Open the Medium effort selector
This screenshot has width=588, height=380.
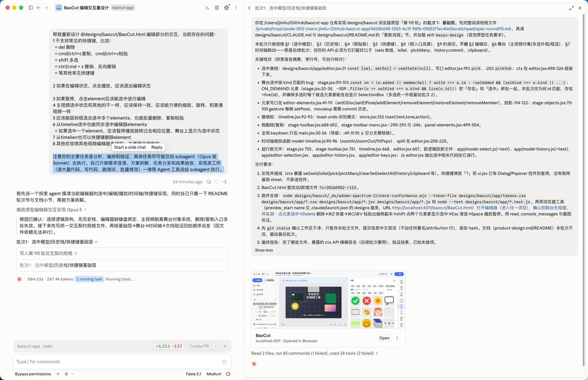[214, 374]
